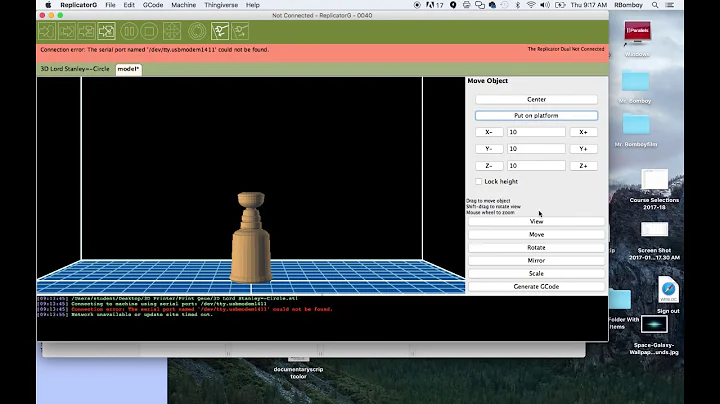Click the Build toolbar icon, first arrow
The image size is (720, 404).
[x=47, y=31]
